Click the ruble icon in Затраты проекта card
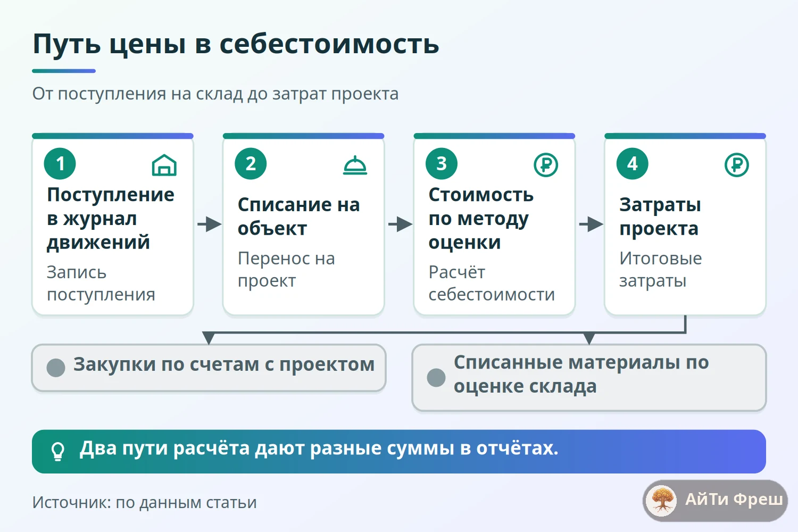Viewport: 798px width, 532px height. 737,165
